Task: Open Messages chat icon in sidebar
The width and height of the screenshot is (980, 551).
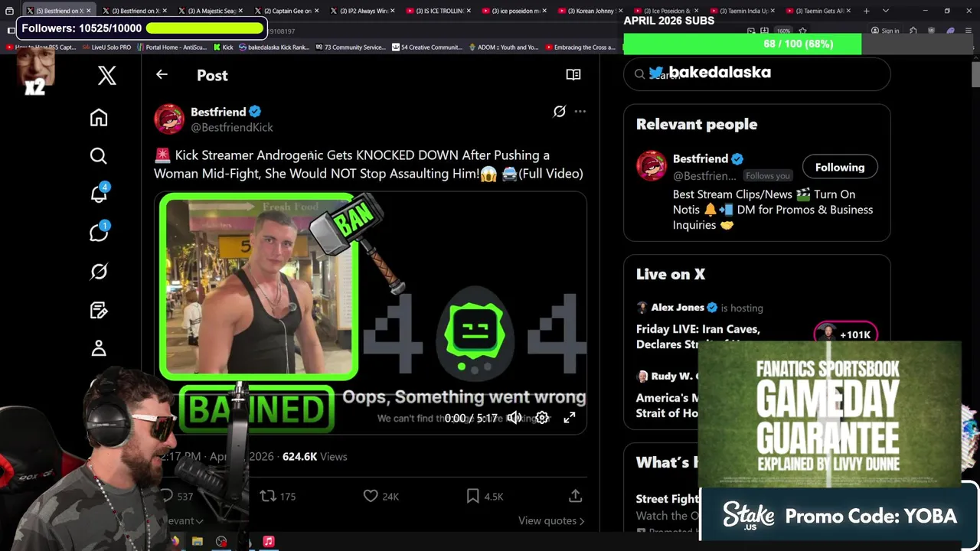Action: point(99,232)
